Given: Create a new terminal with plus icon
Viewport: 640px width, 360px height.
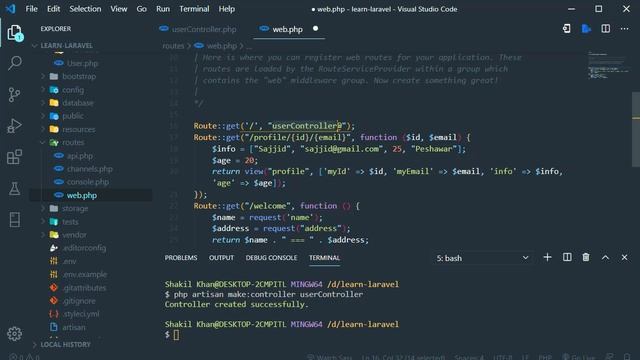Looking at the screenshot, I should point(547,258).
